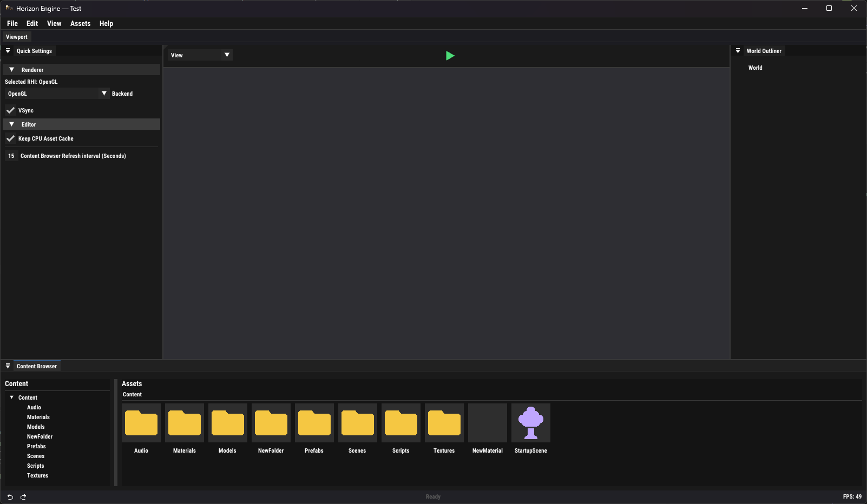Open the NewFolder folder icon in Assets
Viewport: 867px width, 504px height.
pyautogui.click(x=271, y=423)
